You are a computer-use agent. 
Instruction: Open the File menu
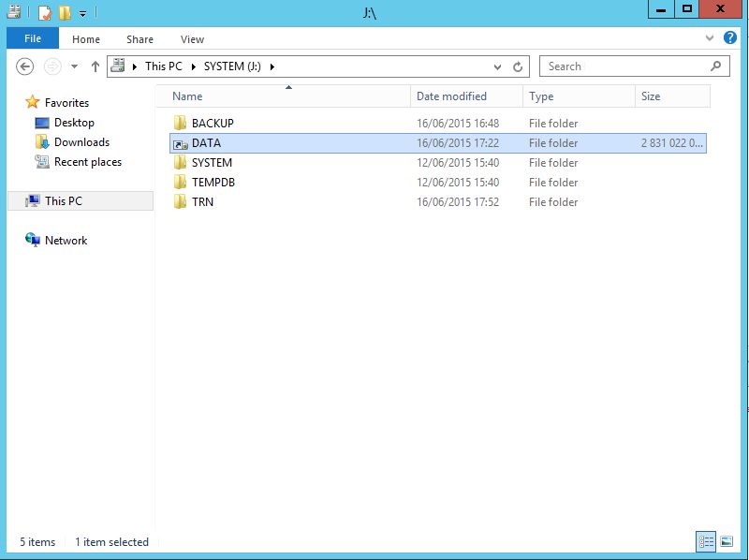click(x=32, y=38)
